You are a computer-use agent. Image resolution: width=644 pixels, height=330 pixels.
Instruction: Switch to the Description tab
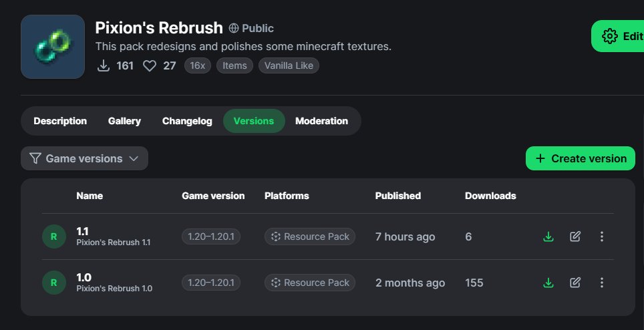tap(60, 121)
